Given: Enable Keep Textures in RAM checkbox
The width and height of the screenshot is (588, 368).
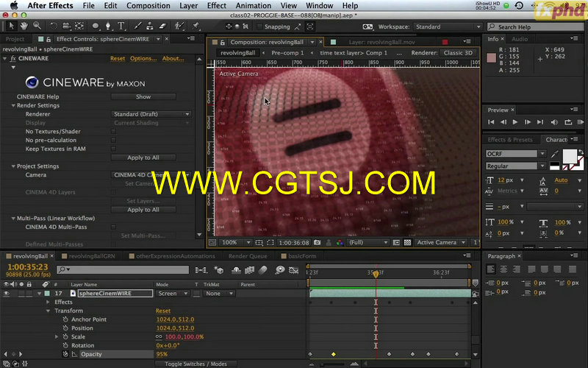Looking at the screenshot, I should tap(113, 149).
